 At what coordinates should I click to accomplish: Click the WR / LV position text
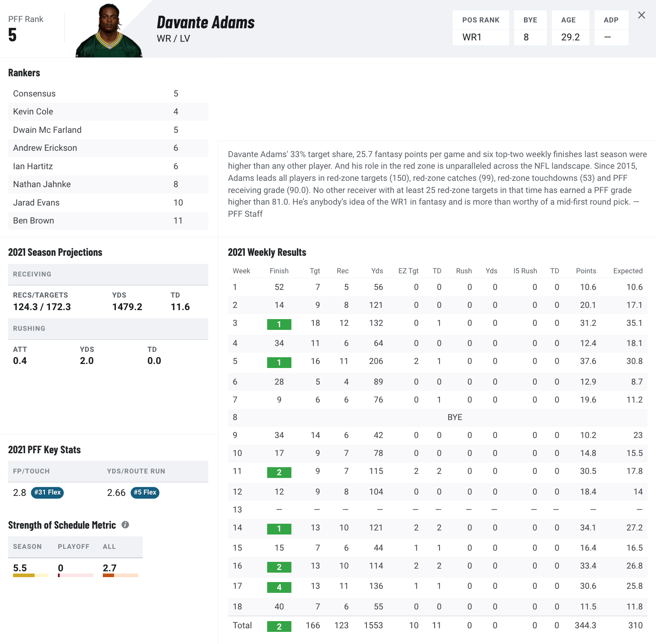pyautogui.click(x=173, y=39)
